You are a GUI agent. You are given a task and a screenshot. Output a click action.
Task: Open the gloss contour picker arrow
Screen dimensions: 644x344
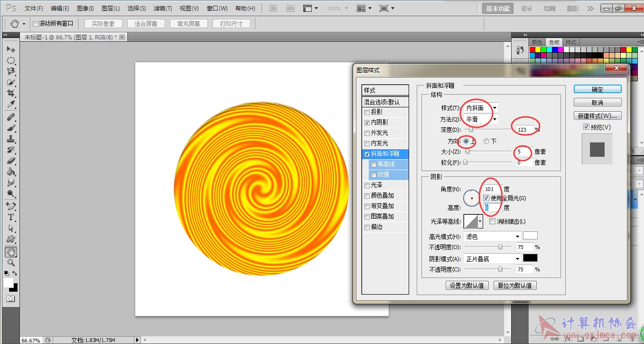[x=480, y=221]
